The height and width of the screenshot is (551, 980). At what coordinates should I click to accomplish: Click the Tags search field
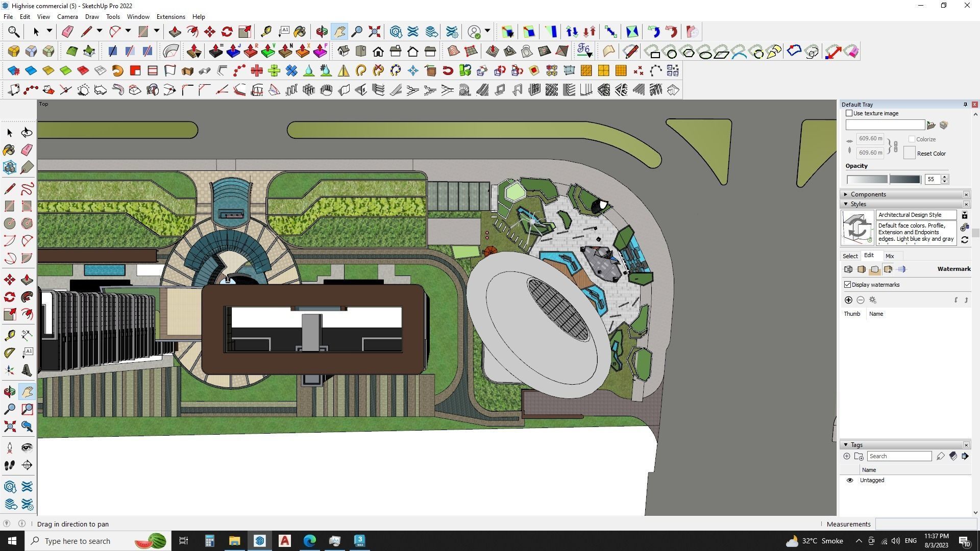899,456
